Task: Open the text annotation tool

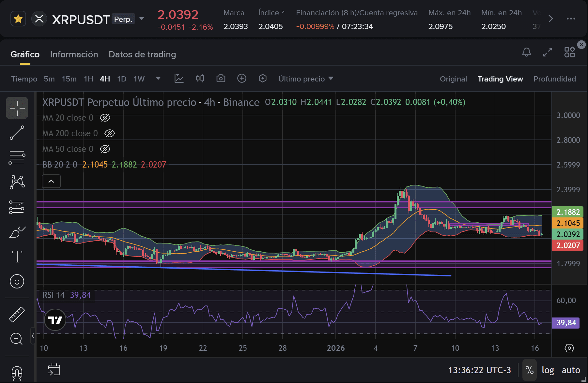Action: 17,257
